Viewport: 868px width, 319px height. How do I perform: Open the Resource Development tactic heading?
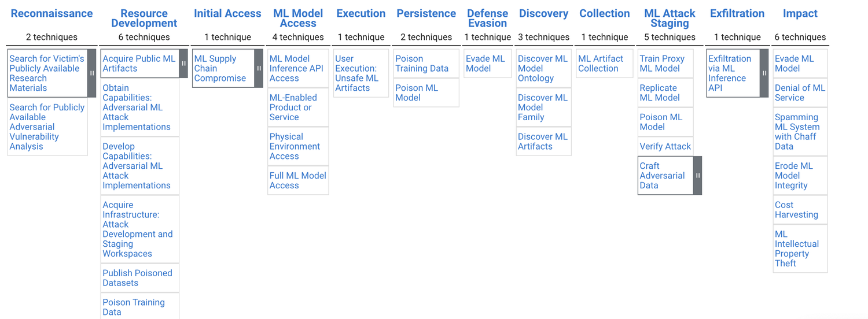(x=144, y=18)
